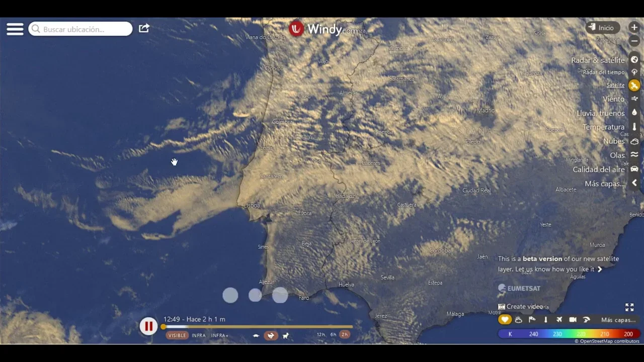The width and height of the screenshot is (644, 362).
Task: Choose the Temperatura layer label
Action: (x=604, y=127)
